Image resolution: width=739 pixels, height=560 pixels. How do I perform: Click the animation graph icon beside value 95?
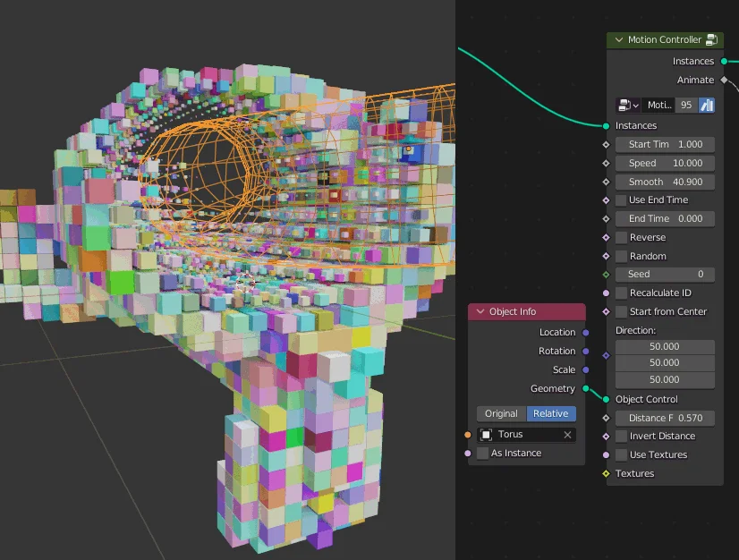point(706,105)
